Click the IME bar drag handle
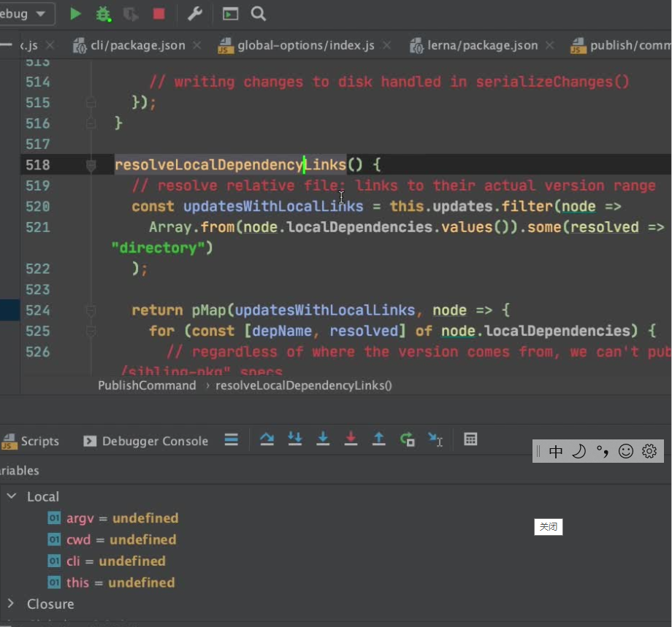This screenshot has height=627, width=672. coord(538,451)
